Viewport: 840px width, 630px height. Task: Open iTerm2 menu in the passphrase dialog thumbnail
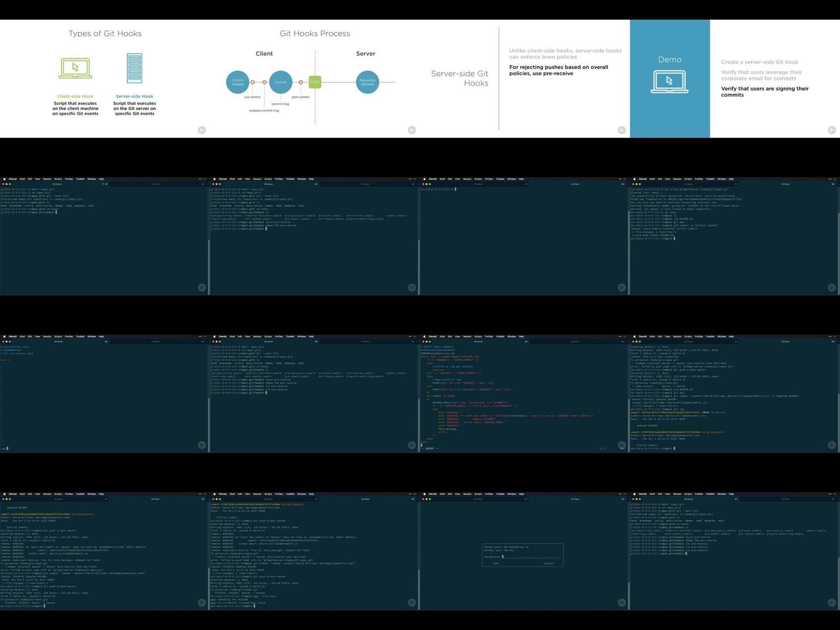pos(433,494)
